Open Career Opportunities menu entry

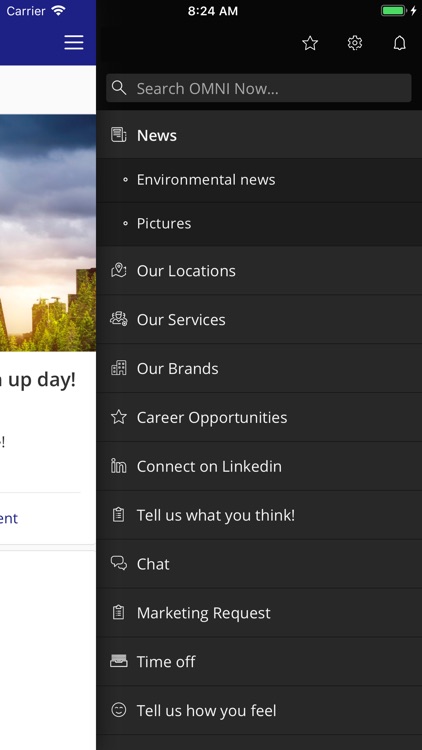259,417
